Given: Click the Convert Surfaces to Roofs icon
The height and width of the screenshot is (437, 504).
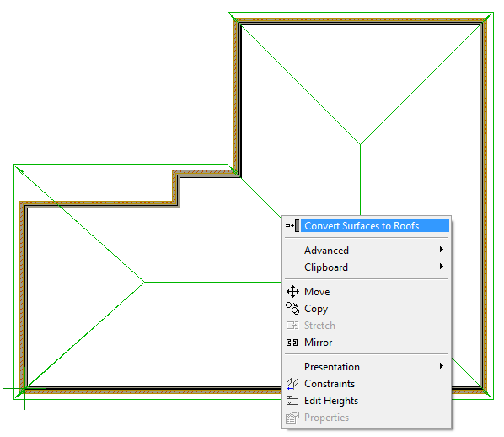Looking at the screenshot, I should tap(292, 226).
